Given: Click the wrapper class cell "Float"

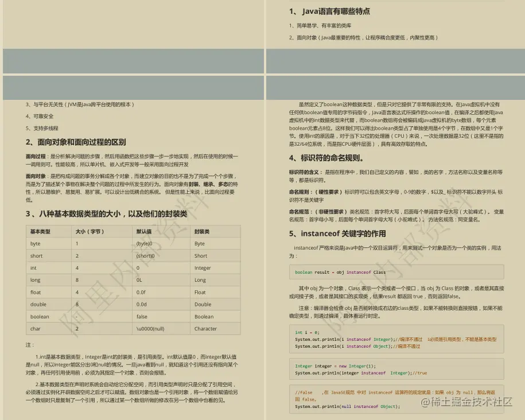Looking at the screenshot, I should click(x=200, y=293).
